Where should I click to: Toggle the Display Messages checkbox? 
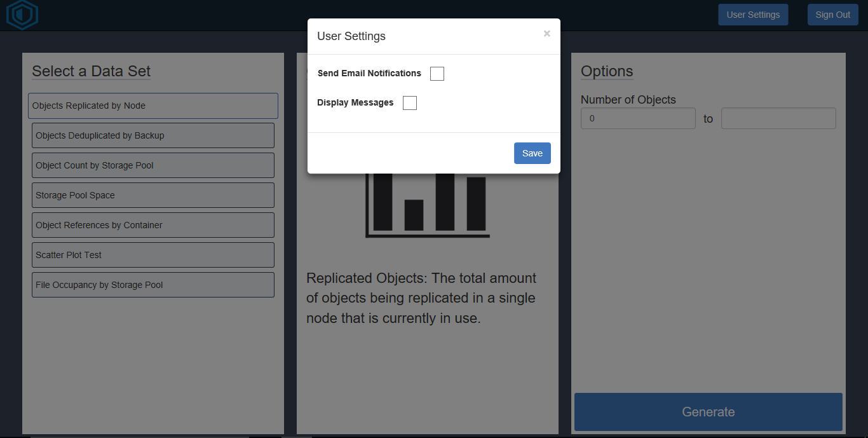coord(410,103)
